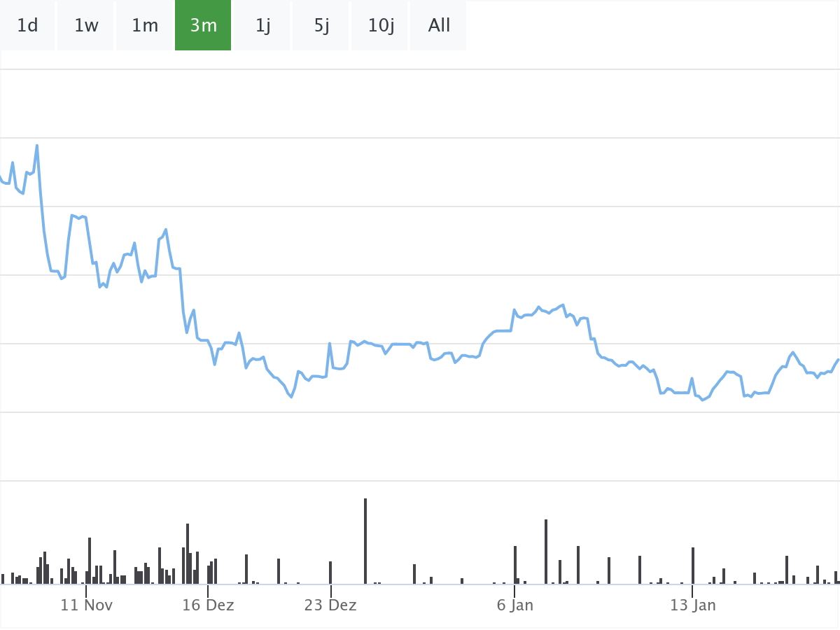Click the volume bar above 13 Jan tick
Image resolution: width=840 pixels, height=630 pixels.
[x=693, y=565]
